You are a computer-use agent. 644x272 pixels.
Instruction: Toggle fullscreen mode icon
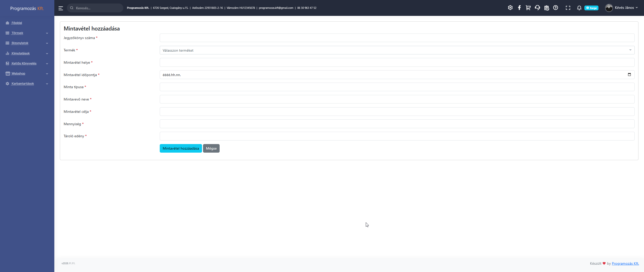(568, 8)
